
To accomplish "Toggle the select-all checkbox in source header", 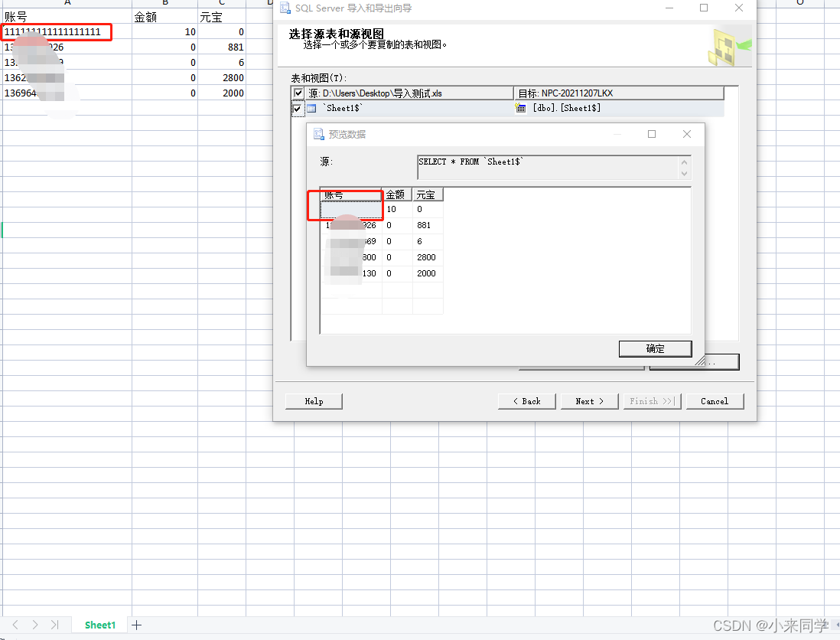I will [298, 93].
